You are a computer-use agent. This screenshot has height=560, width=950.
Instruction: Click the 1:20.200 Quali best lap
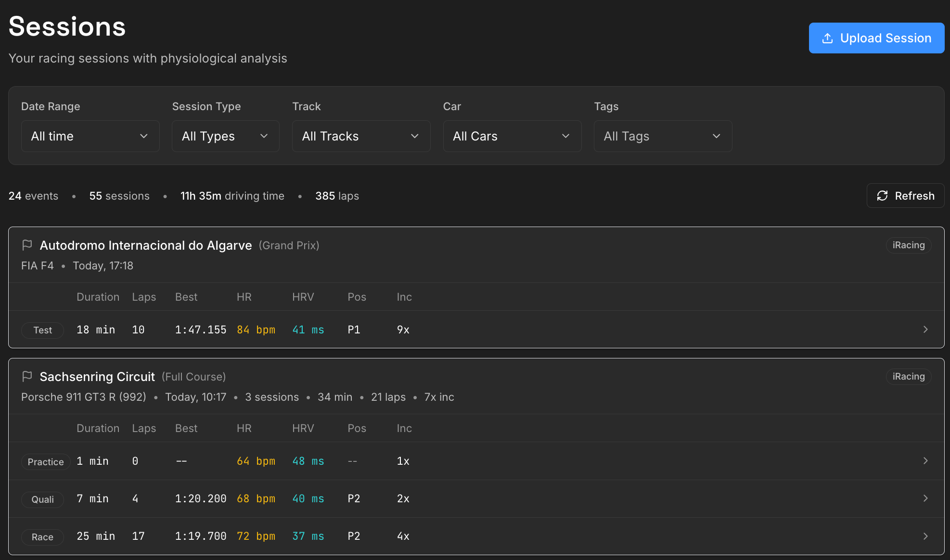click(201, 498)
